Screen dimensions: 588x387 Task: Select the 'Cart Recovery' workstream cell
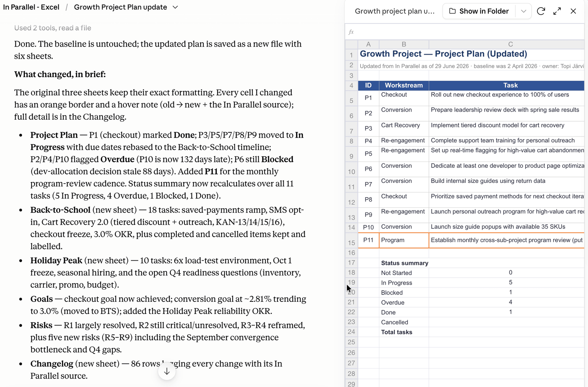[404, 129]
